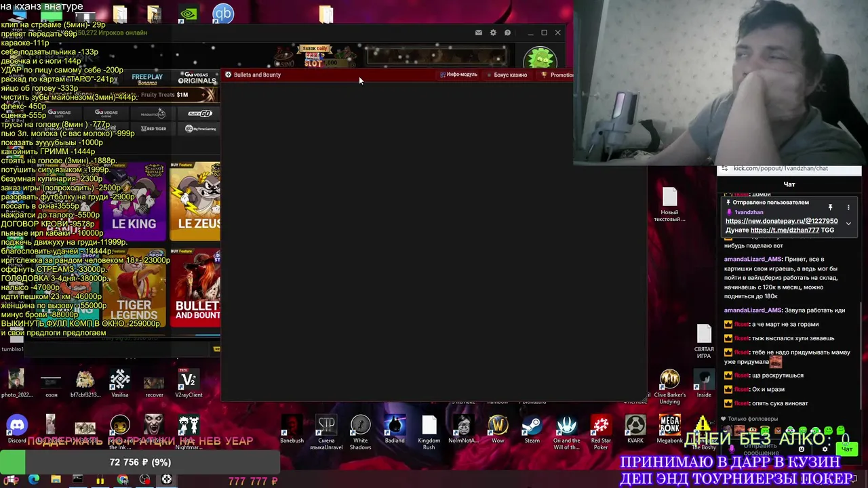
Task: Open the Discord desktop shortcut
Action: click(x=17, y=429)
